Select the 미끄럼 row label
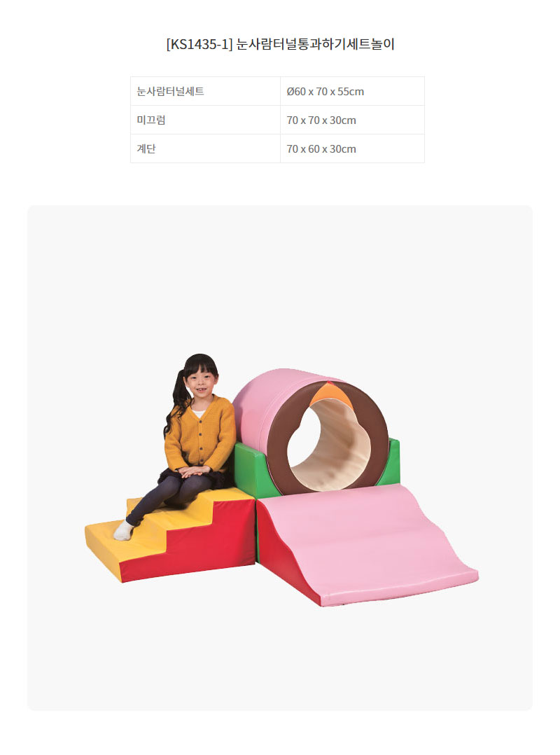The width and height of the screenshot is (560, 755). click(x=205, y=120)
